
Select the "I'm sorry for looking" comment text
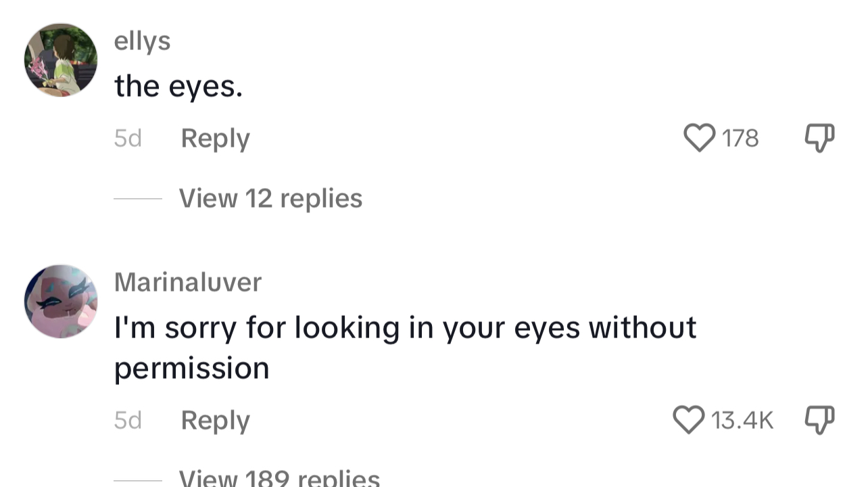405,348
